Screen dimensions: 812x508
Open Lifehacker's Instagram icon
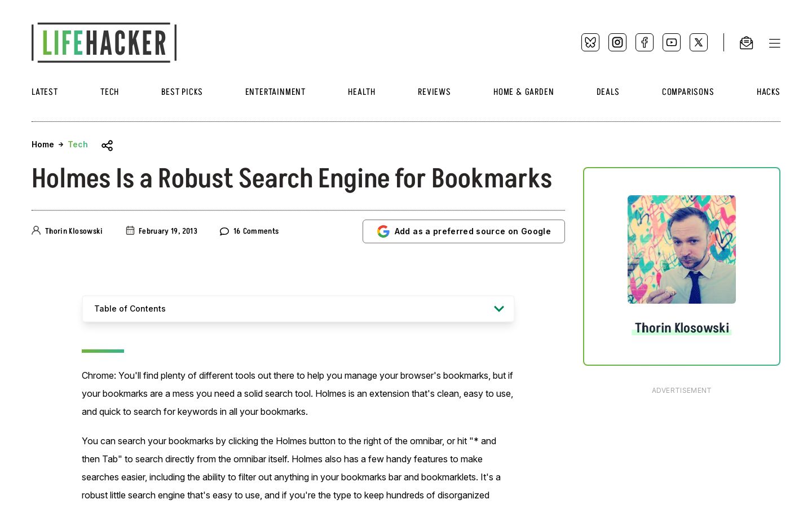coord(617,42)
